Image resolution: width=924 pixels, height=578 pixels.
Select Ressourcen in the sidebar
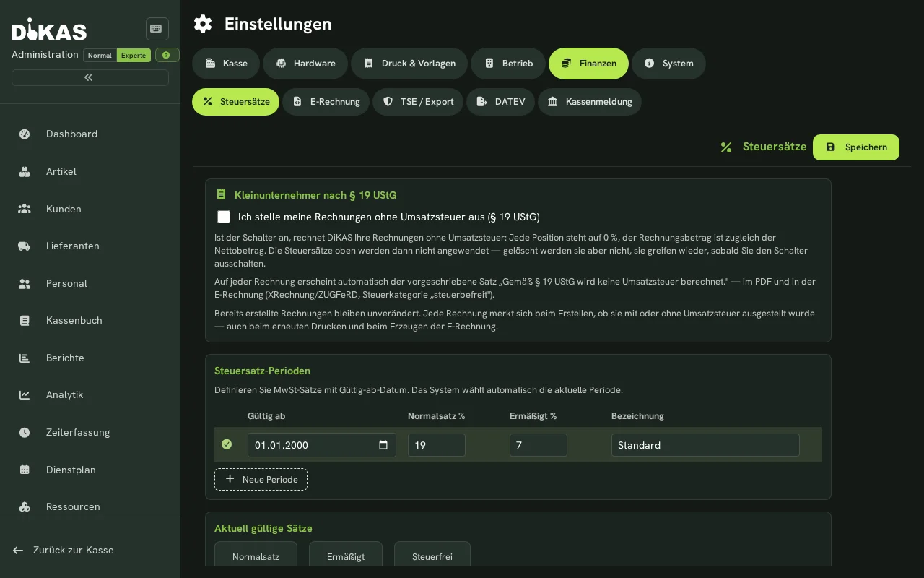[x=90, y=506]
